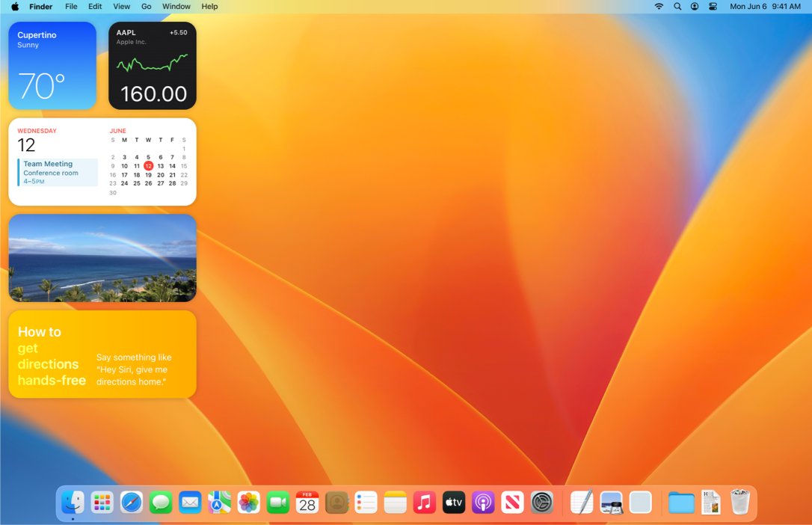The height and width of the screenshot is (525, 812).
Task: Open the Maps app
Action: [x=219, y=503]
